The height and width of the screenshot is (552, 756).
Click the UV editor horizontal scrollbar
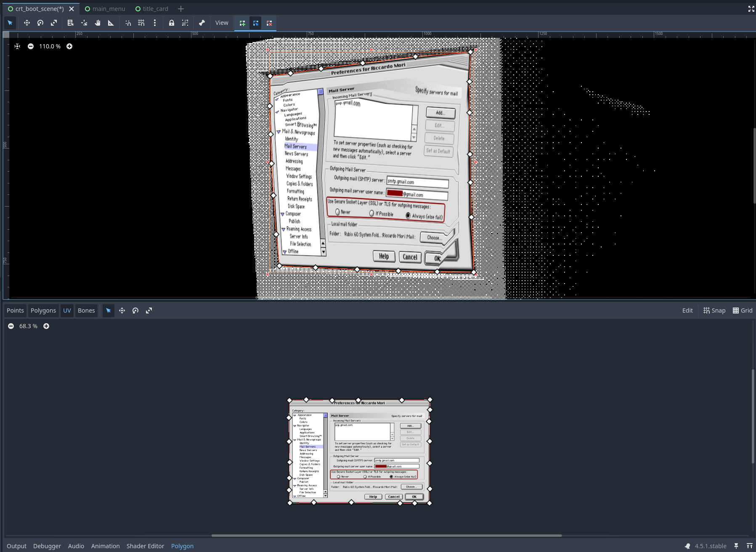click(386, 536)
